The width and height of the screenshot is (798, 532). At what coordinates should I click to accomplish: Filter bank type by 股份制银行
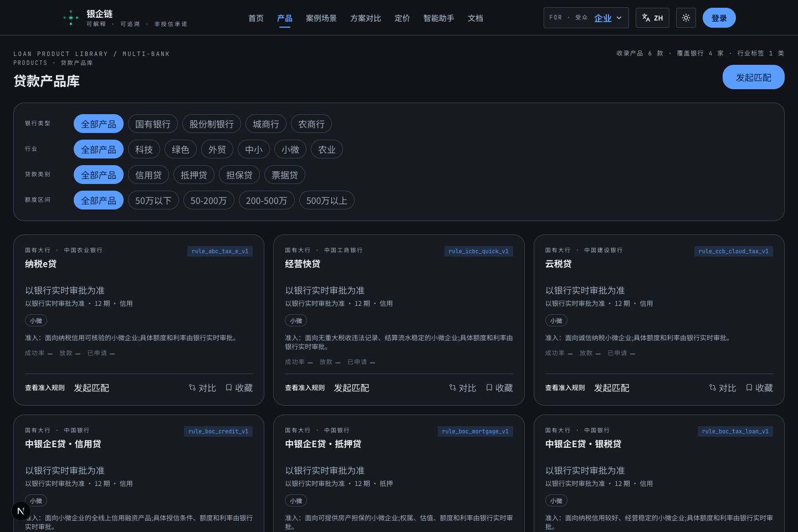click(x=212, y=124)
